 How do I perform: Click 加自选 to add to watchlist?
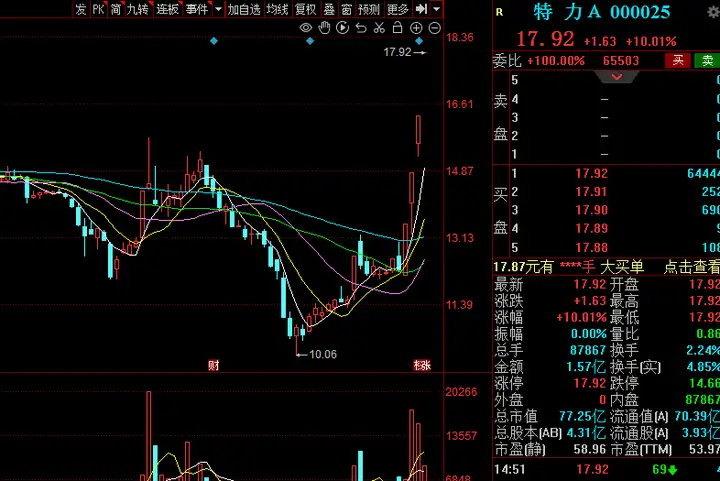point(244,9)
